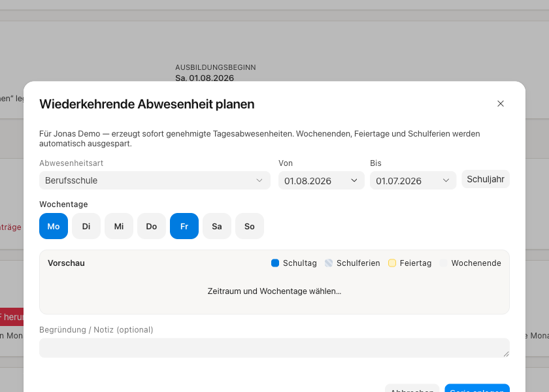Open the Von date dropdown 01.08.2026
Viewport: 549px width, 392px height.
click(321, 180)
